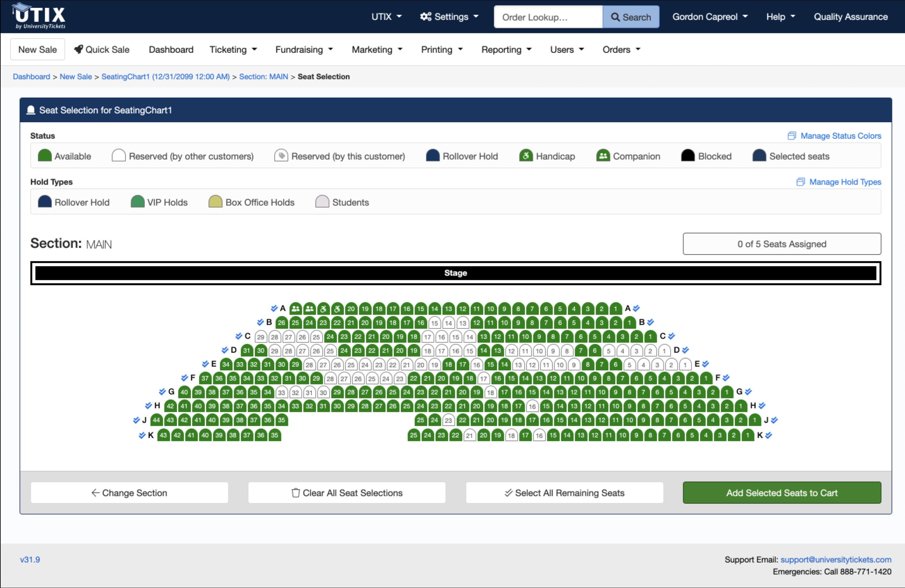Expand the Gordon Capreol user menu
Viewport: 905px width, 588px height.
[x=710, y=17]
